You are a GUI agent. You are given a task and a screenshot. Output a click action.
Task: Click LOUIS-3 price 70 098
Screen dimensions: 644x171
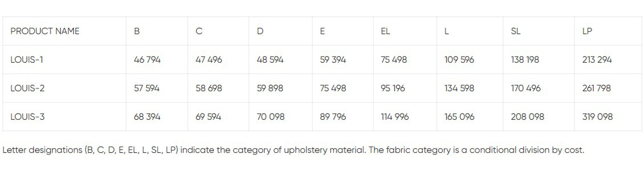(x=271, y=117)
